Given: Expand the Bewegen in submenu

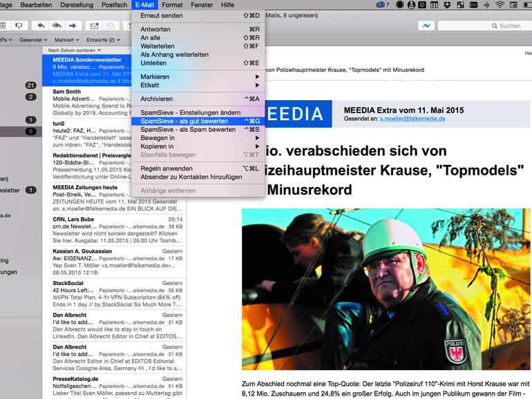Looking at the screenshot, I should (x=198, y=138).
